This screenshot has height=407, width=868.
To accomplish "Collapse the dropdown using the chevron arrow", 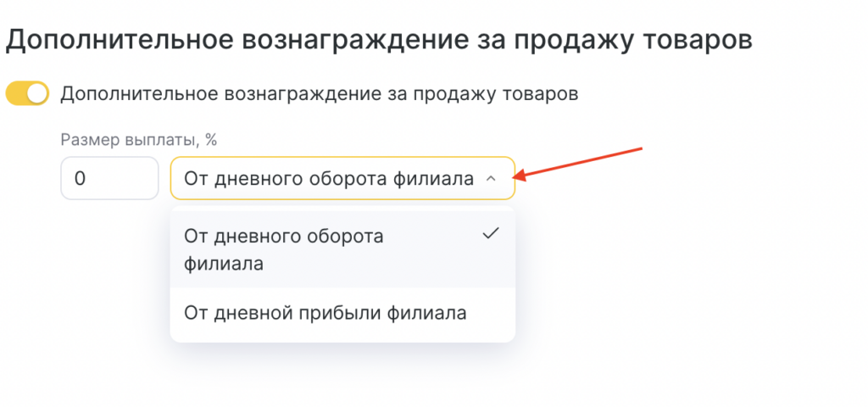I will (491, 179).
